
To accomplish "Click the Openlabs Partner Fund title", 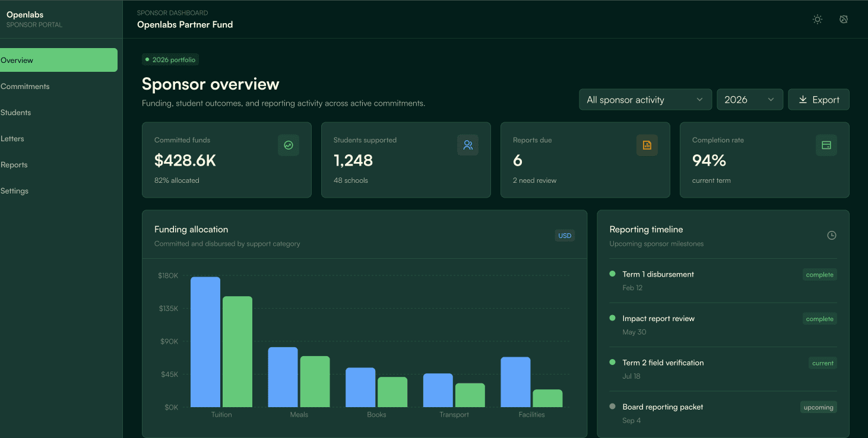I will pyautogui.click(x=185, y=25).
